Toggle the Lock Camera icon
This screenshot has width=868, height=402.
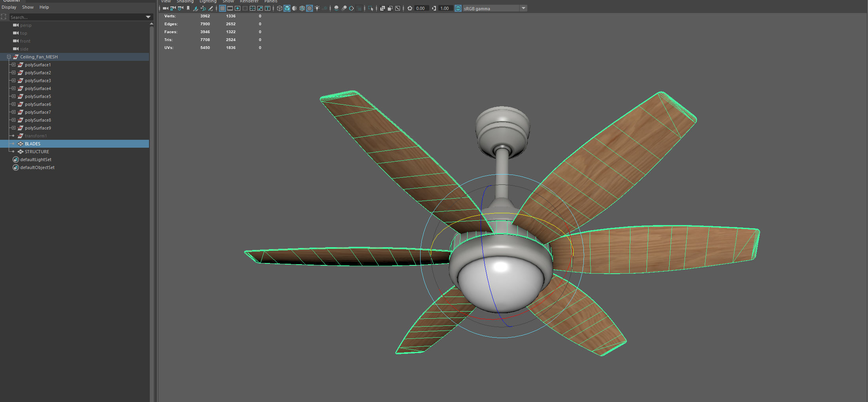173,8
